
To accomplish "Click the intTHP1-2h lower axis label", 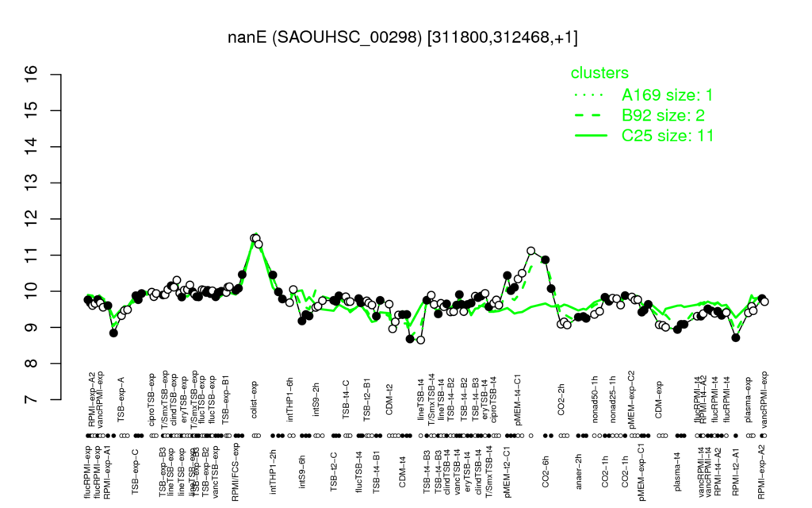I will (x=273, y=471).
